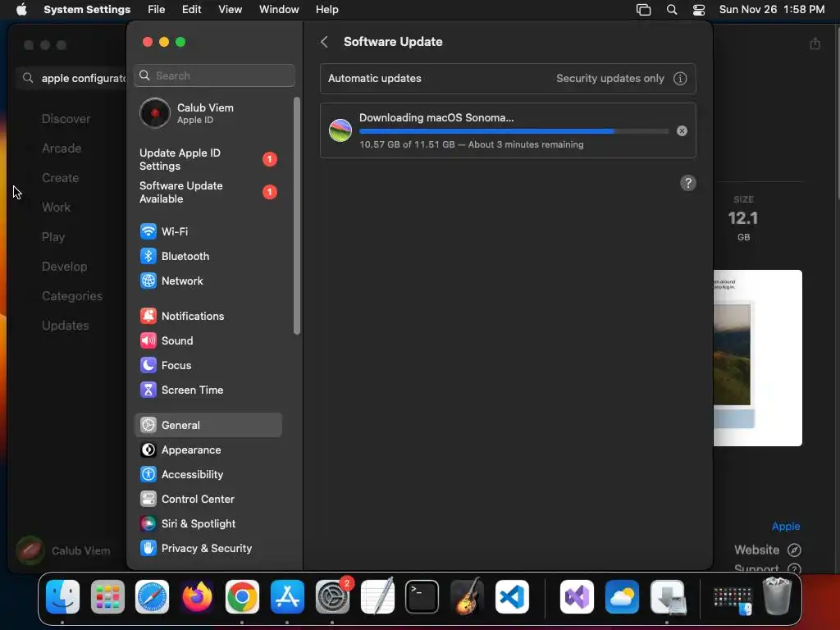
Task: Click the macOS Sonoma installer icon
Action: click(340, 130)
